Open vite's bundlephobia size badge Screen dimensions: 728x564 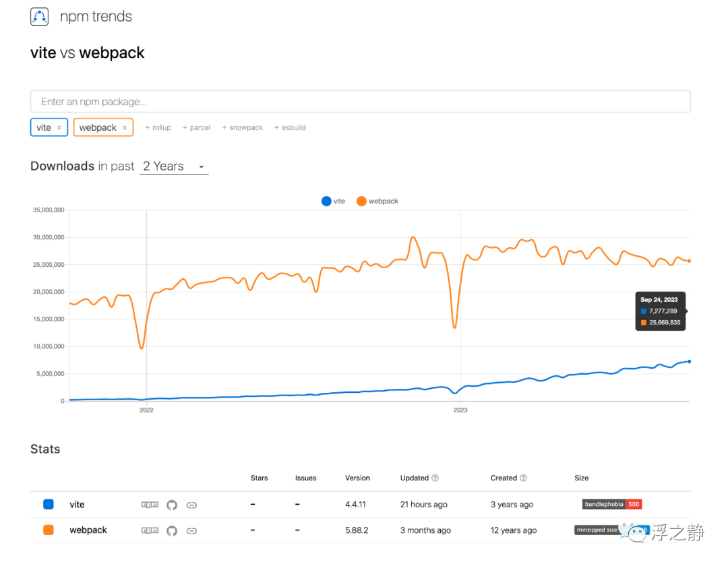[612, 504]
